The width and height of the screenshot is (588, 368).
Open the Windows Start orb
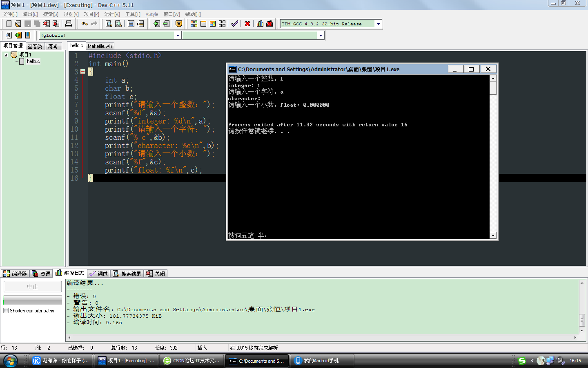click(x=10, y=361)
